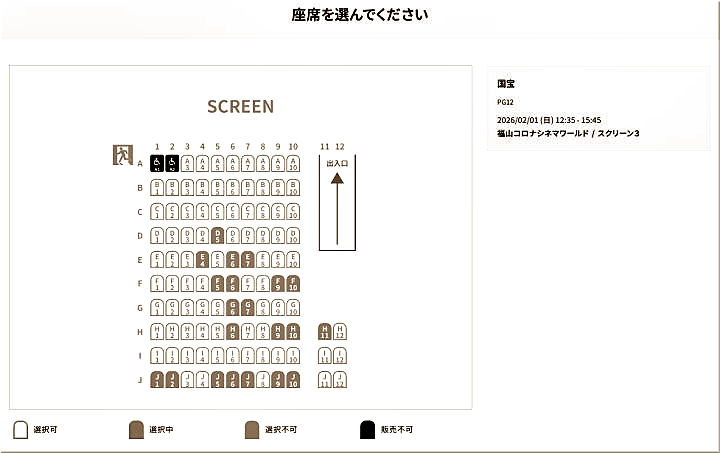Choose seat I1 in row I
720x453 pixels.
tap(157, 355)
